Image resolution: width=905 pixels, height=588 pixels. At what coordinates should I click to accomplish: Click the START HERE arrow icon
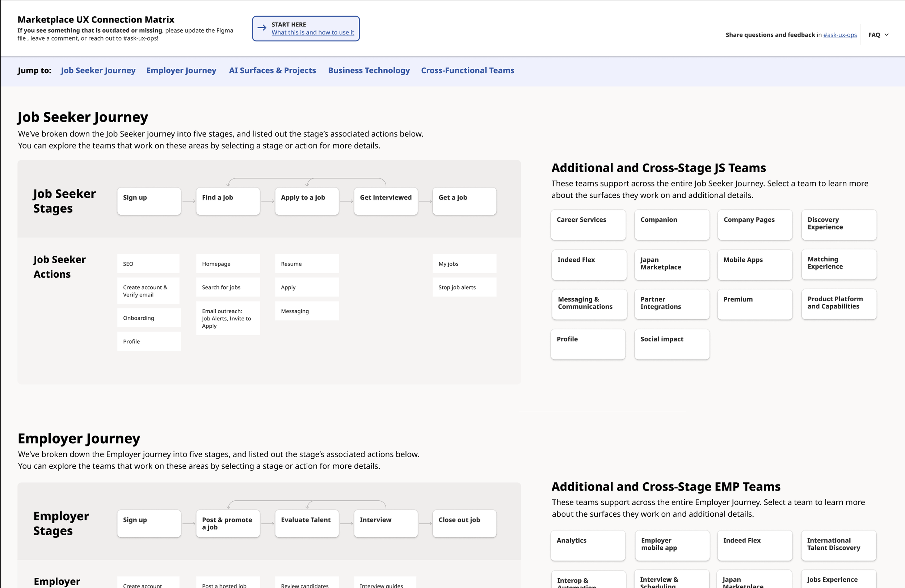[x=262, y=28]
